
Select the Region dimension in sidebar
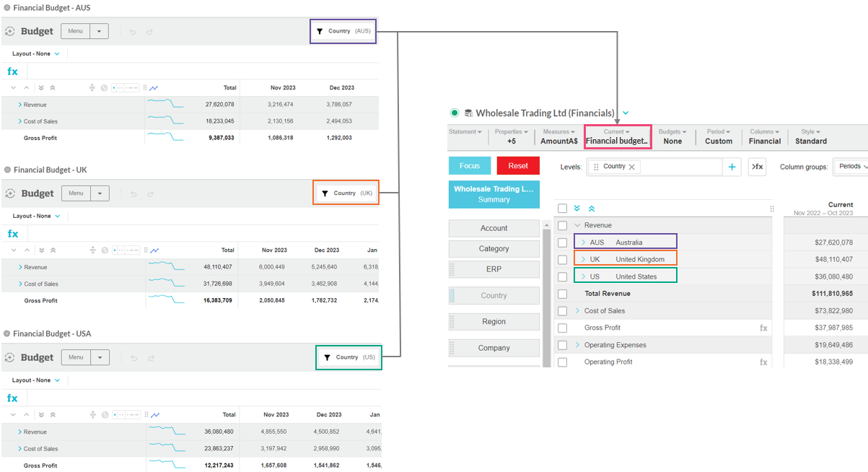pos(494,322)
